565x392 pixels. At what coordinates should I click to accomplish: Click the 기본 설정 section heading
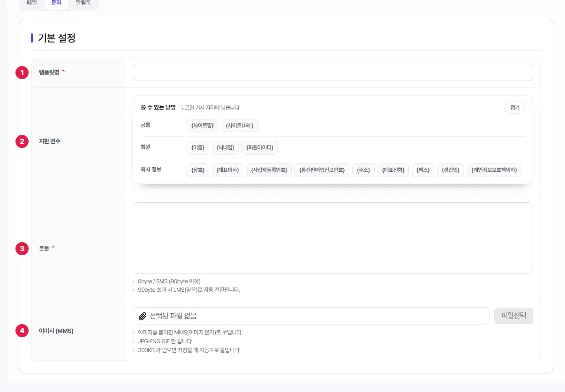pos(56,38)
